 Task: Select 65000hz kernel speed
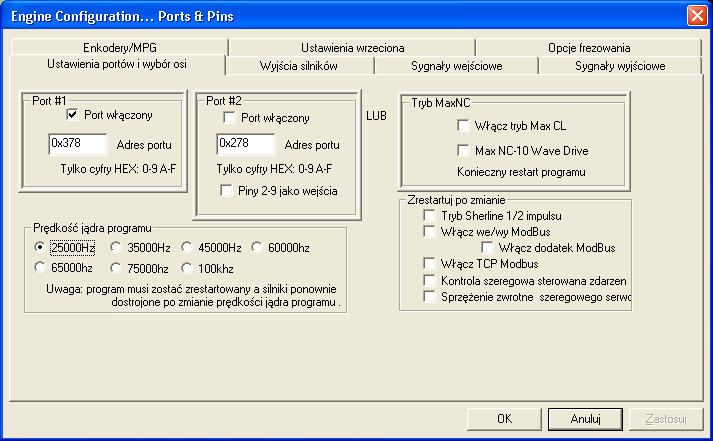pyautogui.click(x=40, y=267)
